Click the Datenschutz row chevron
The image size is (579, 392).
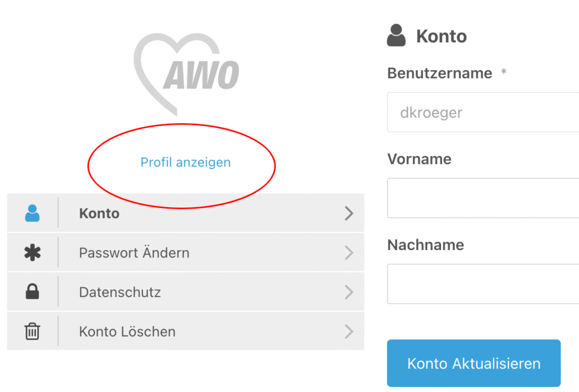coord(349,292)
